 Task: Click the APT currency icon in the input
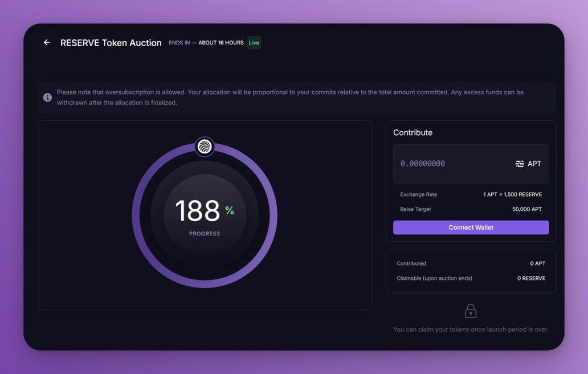520,164
